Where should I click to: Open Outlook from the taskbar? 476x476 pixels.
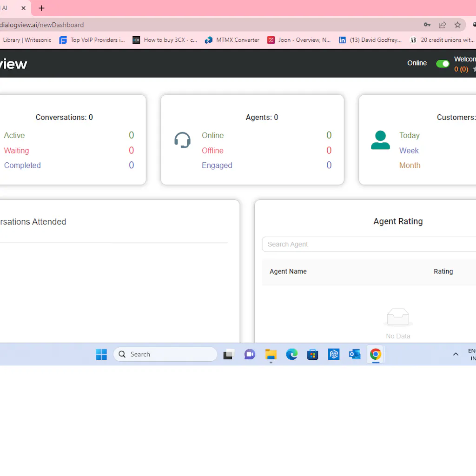(x=355, y=354)
